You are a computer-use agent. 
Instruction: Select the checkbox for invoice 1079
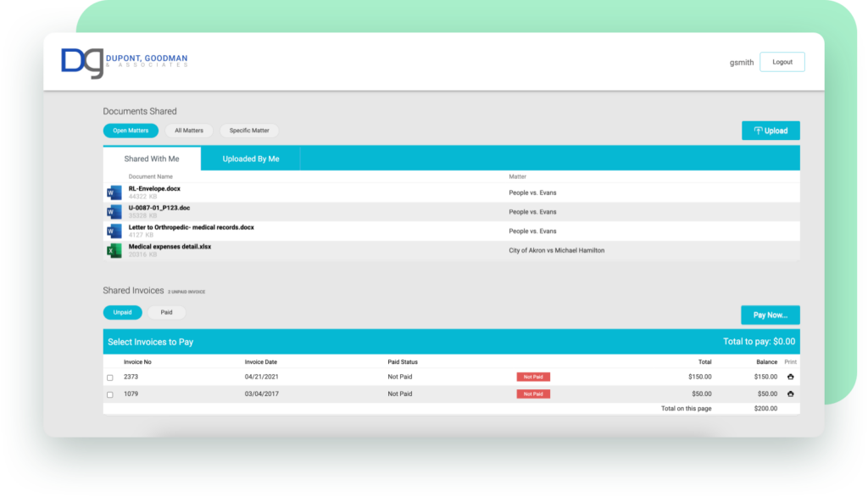click(109, 394)
